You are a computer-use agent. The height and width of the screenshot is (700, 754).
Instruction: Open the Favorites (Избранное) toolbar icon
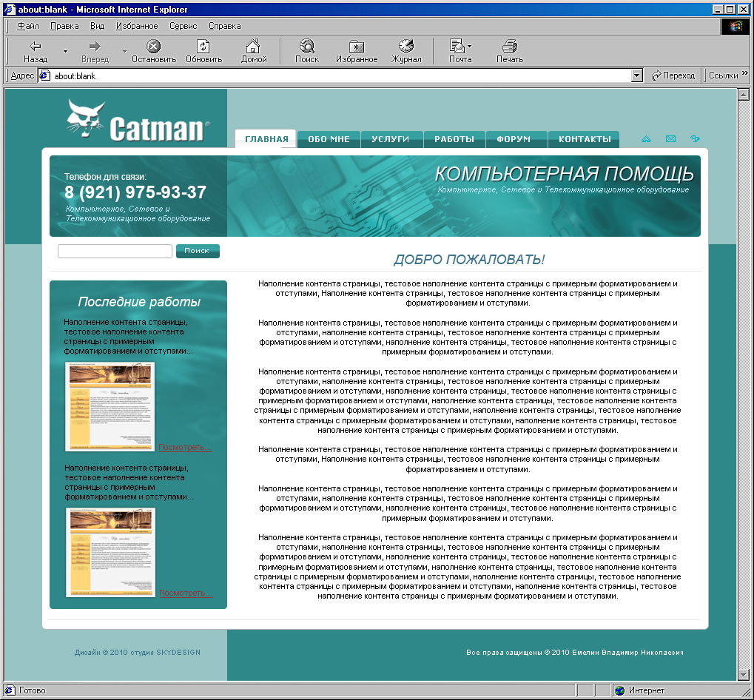(x=356, y=51)
